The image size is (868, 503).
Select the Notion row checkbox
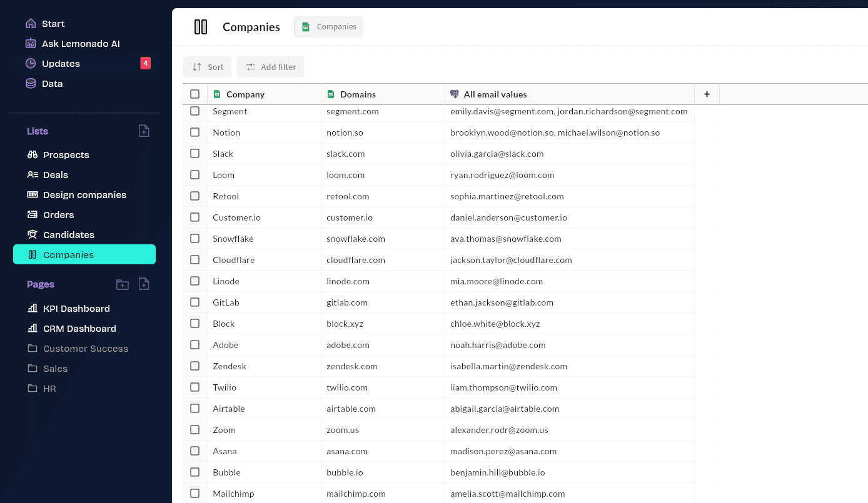(195, 132)
